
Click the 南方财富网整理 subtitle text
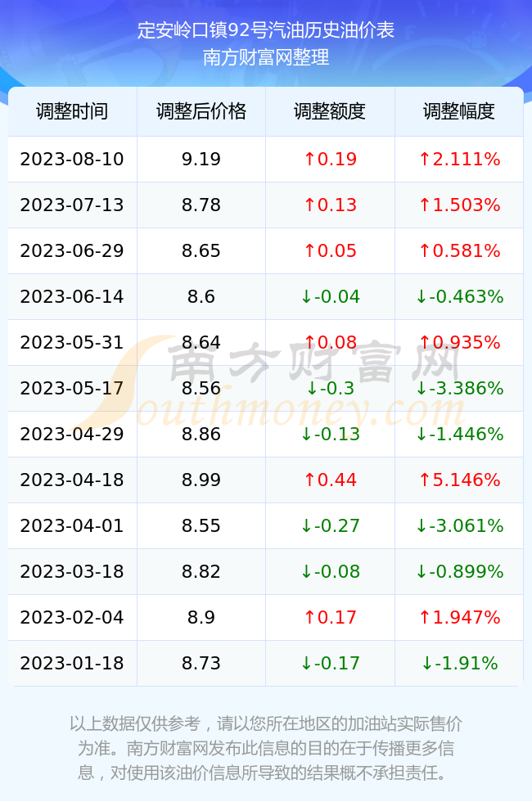[265, 56]
